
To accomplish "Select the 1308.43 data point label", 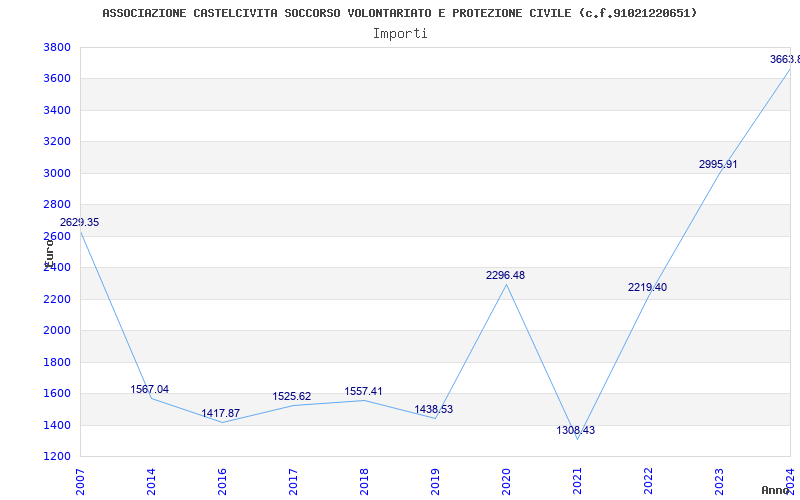I will (575, 430).
